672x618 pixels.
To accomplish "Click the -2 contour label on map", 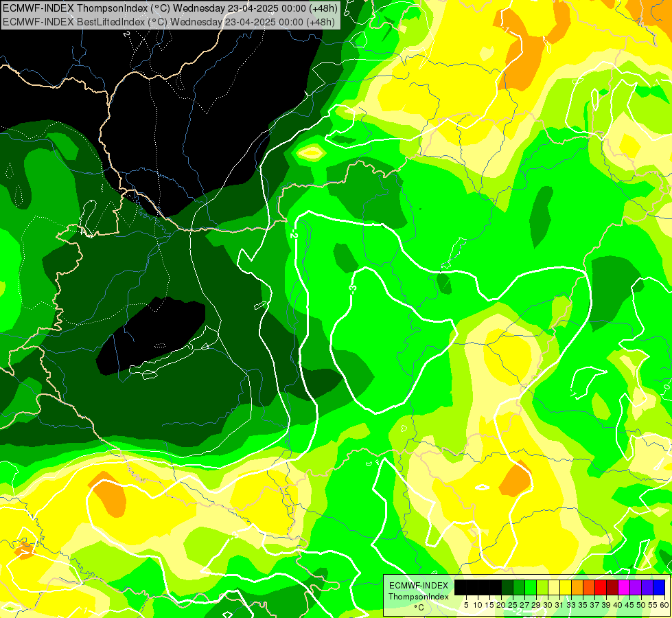I will point(294,235).
